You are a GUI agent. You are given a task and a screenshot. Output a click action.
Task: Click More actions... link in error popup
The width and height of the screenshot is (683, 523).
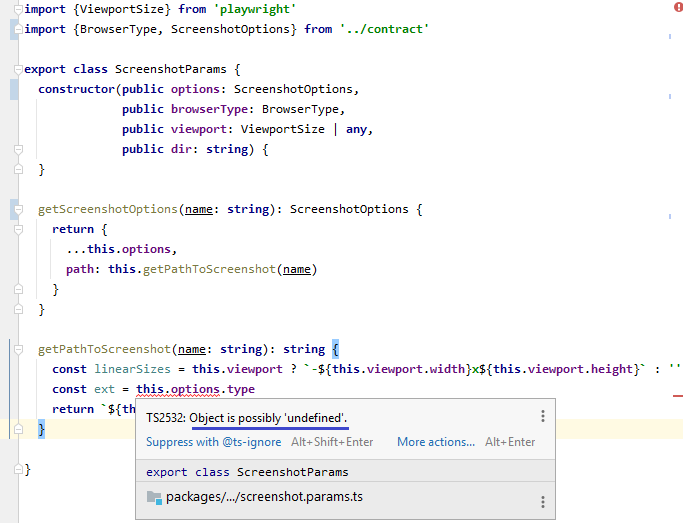tap(436, 442)
